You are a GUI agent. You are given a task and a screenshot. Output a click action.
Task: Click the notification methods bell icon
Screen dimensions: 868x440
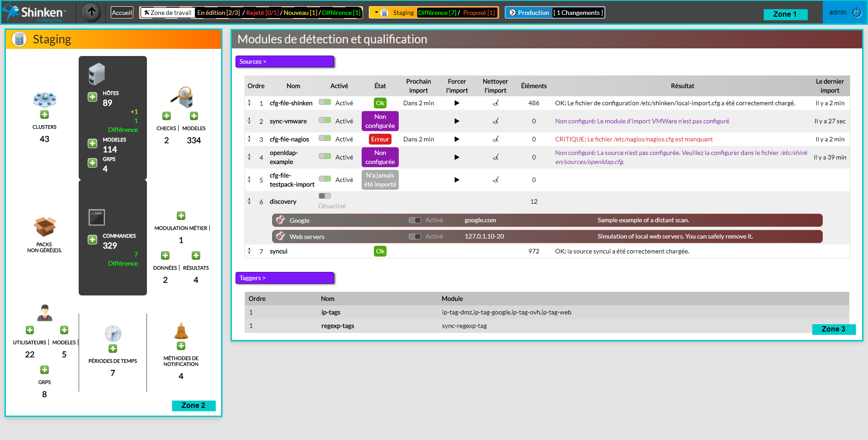click(181, 331)
